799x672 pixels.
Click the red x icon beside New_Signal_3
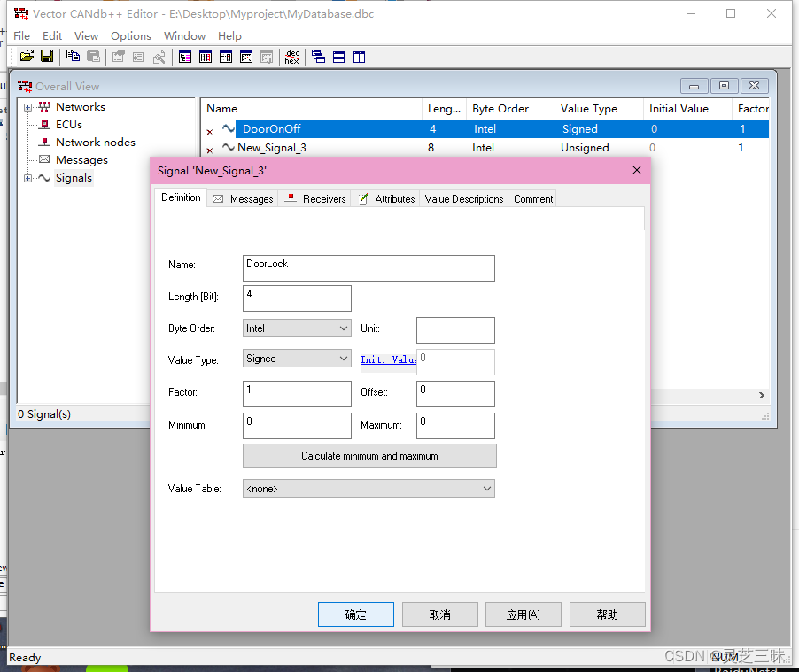[x=209, y=151]
